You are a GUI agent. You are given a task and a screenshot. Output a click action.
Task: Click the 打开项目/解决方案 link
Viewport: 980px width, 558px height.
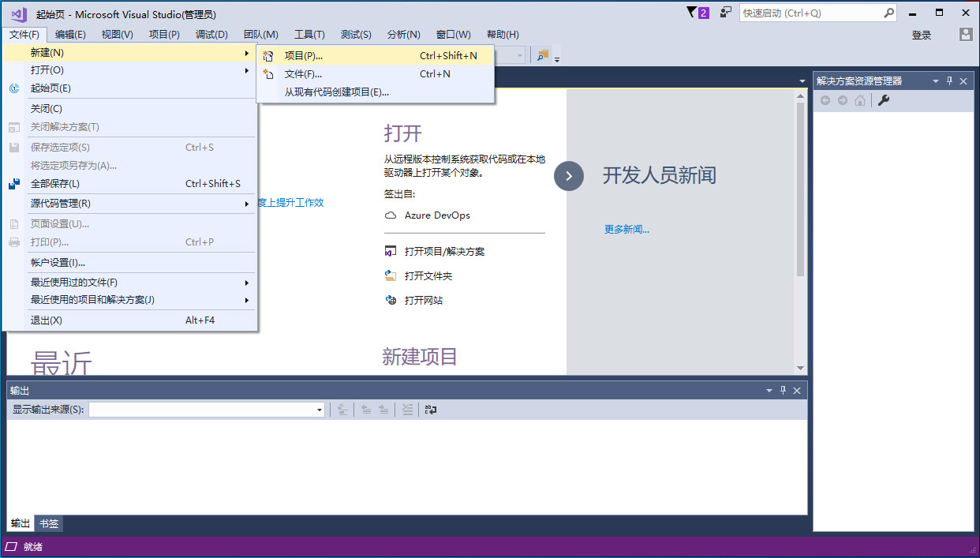(x=444, y=252)
